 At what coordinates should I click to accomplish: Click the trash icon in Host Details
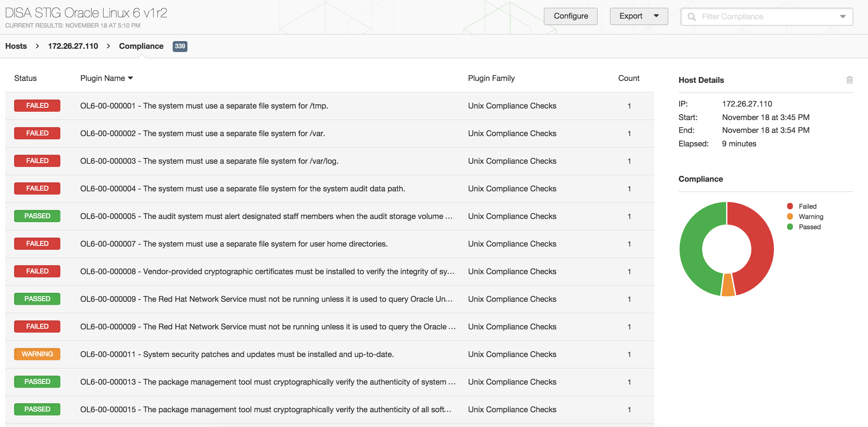[849, 80]
